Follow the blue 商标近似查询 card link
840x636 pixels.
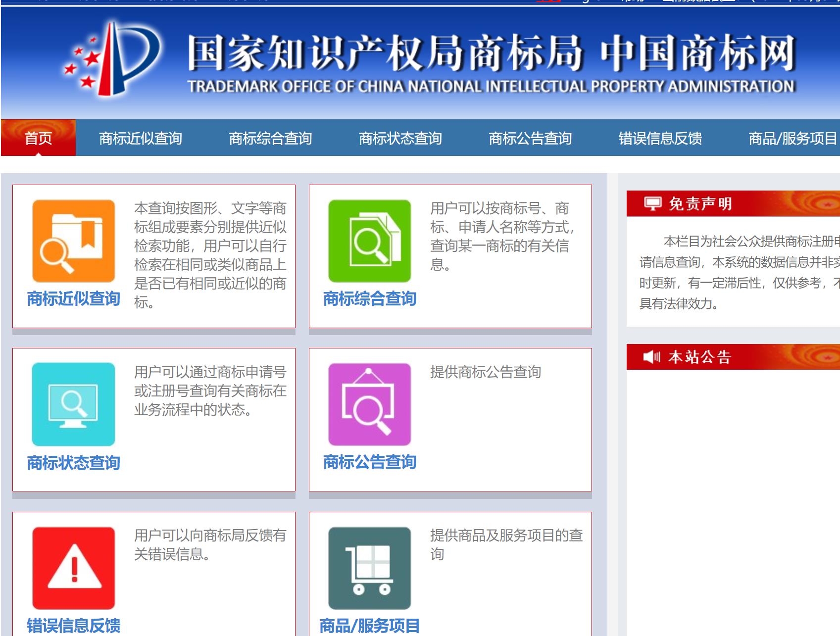[x=73, y=298]
